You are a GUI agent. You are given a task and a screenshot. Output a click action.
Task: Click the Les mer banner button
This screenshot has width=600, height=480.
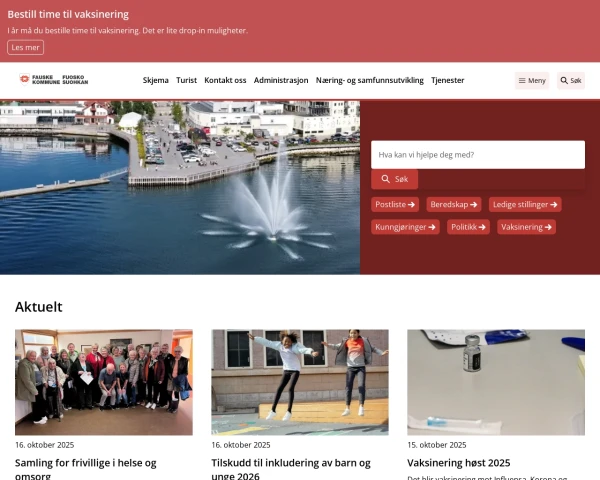click(x=25, y=47)
